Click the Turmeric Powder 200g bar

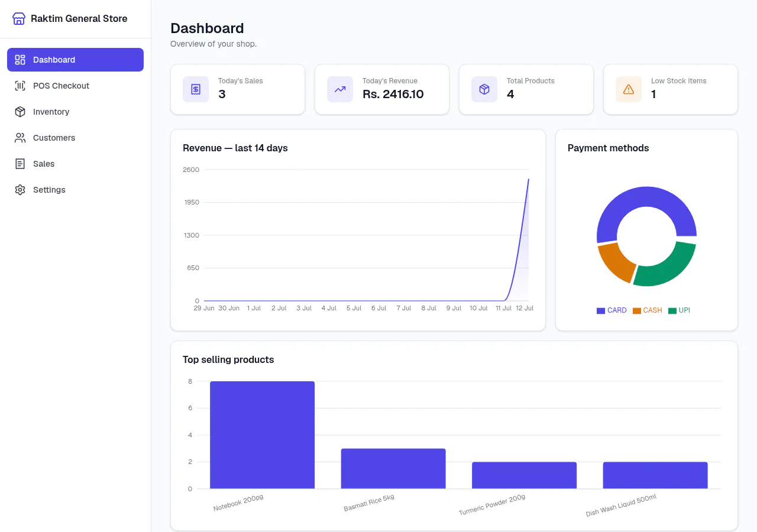point(524,475)
